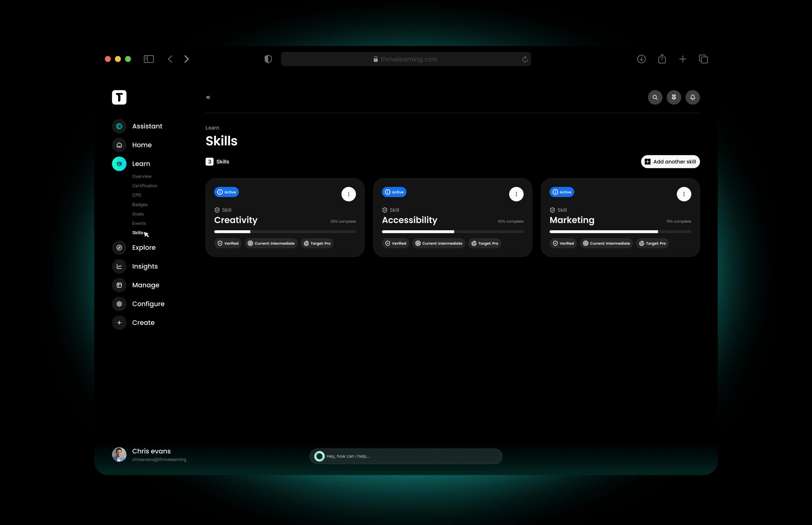Toggle the Active badge on the Creativity card
The width and height of the screenshot is (812, 525).
pos(226,192)
